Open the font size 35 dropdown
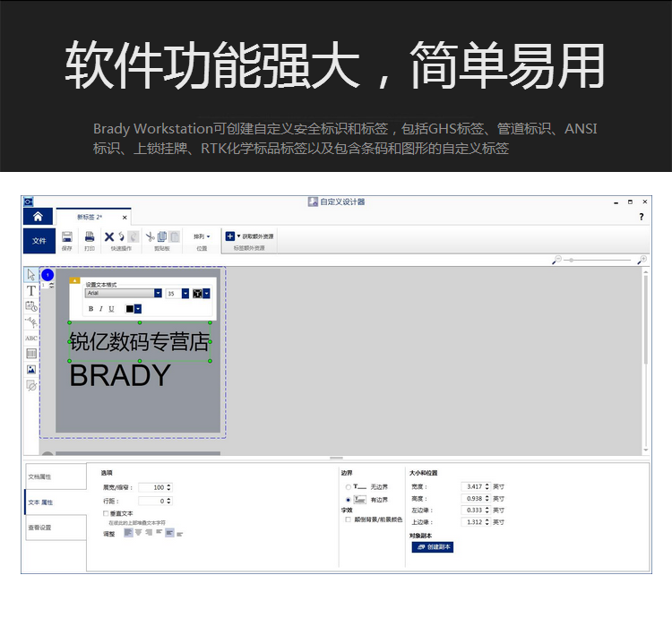The image size is (672, 618). (x=185, y=293)
